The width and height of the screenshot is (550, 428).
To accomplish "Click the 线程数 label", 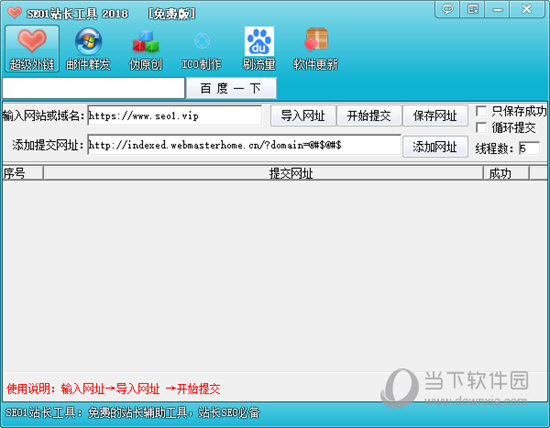I will (x=495, y=148).
